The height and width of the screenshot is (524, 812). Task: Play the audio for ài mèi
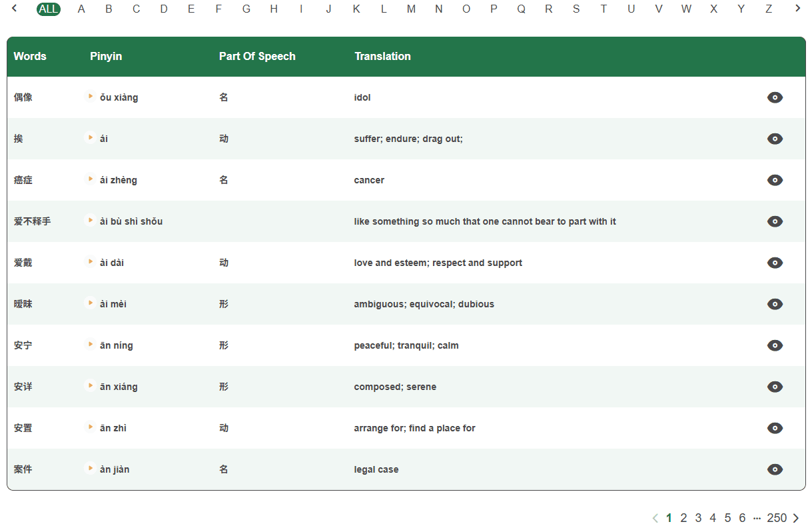[90, 304]
